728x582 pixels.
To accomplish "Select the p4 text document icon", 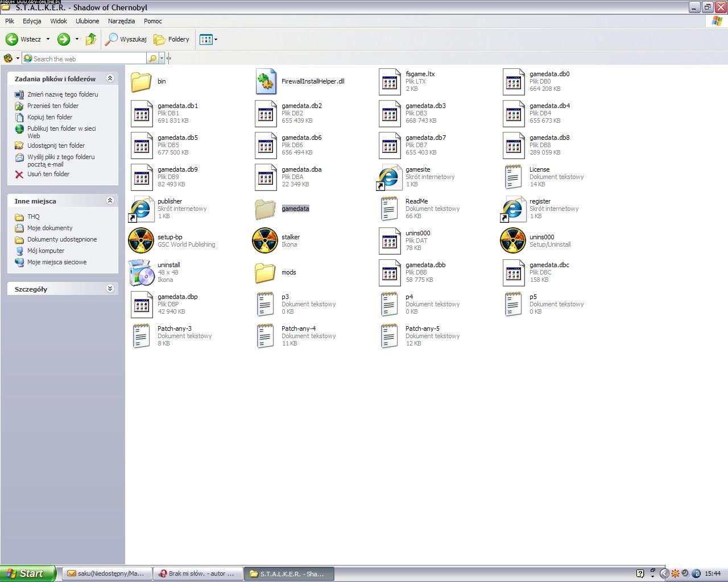I will (389, 305).
